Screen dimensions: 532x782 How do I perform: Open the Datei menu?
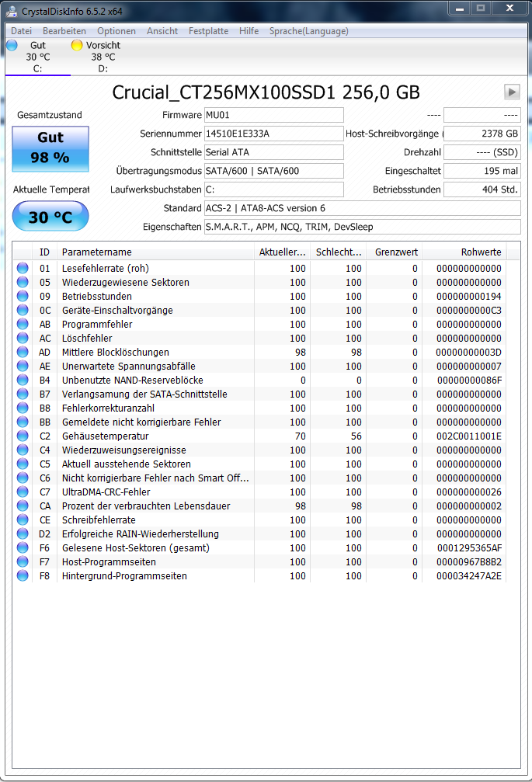pyautogui.click(x=22, y=31)
